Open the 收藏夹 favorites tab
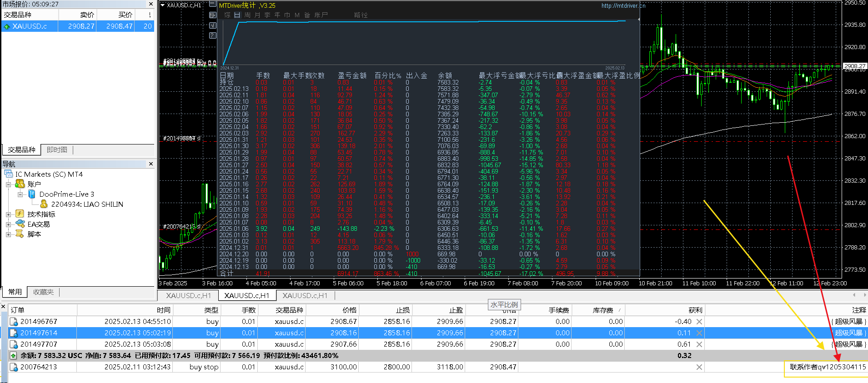This screenshot has width=868, height=383. 43,292
